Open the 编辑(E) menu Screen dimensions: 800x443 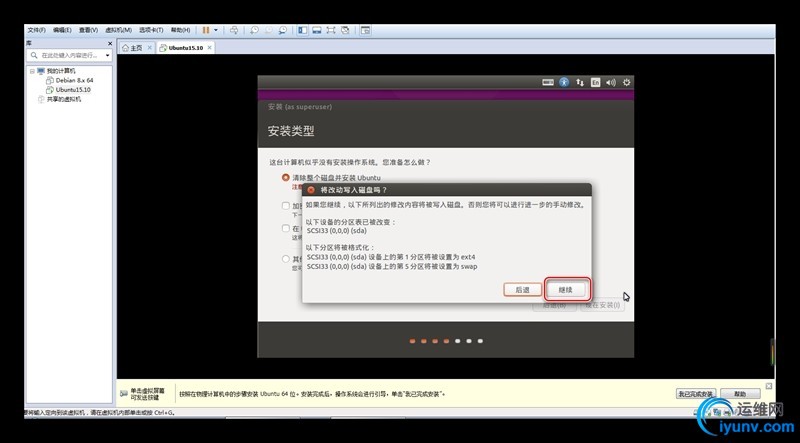pyautogui.click(x=62, y=30)
